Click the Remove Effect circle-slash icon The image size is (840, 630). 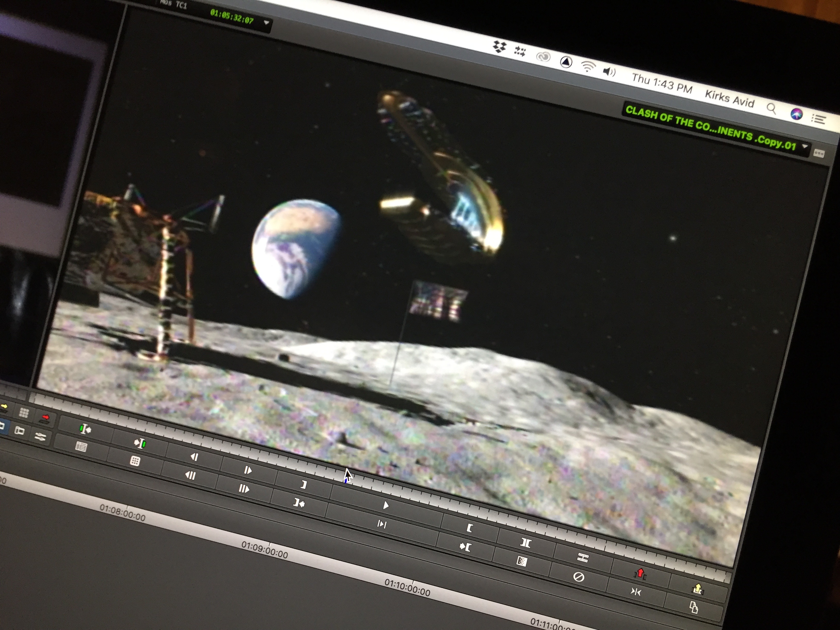pyautogui.click(x=578, y=577)
